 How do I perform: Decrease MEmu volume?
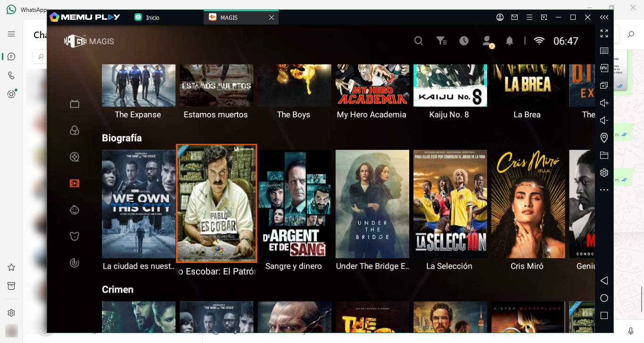tap(604, 121)
